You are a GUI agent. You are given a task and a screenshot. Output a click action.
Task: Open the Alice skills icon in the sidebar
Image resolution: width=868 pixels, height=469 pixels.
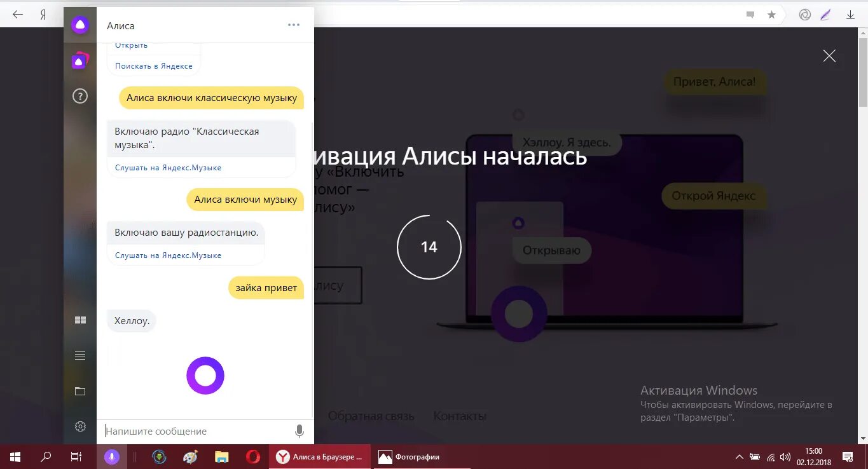80,61
